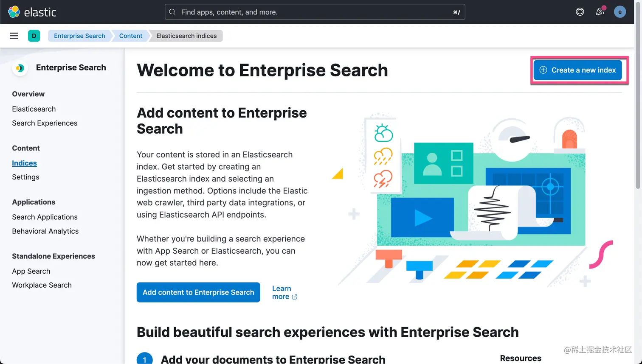This screenshot has height=364, width=642.
Task: Open Search Applications in sidebar
Action: (x=45, y=217)
